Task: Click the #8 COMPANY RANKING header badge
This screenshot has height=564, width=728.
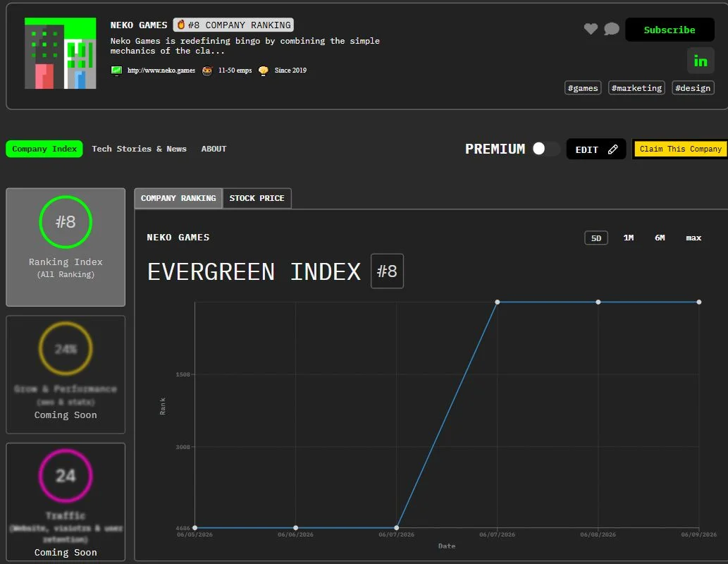Action: pyautogui.click(x=233, y=25)
